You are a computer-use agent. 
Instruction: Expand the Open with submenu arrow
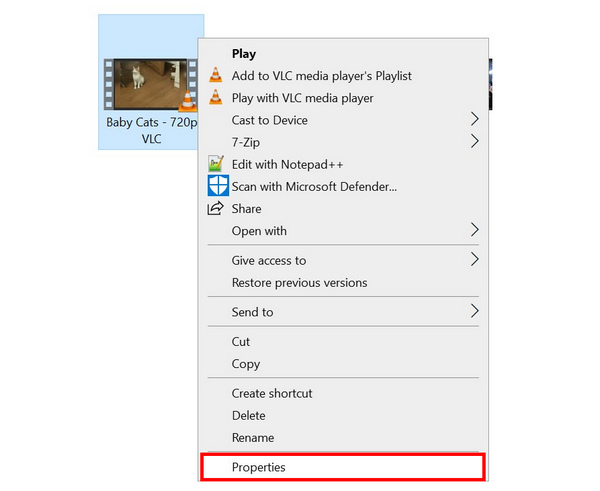(x=474, y=230)
